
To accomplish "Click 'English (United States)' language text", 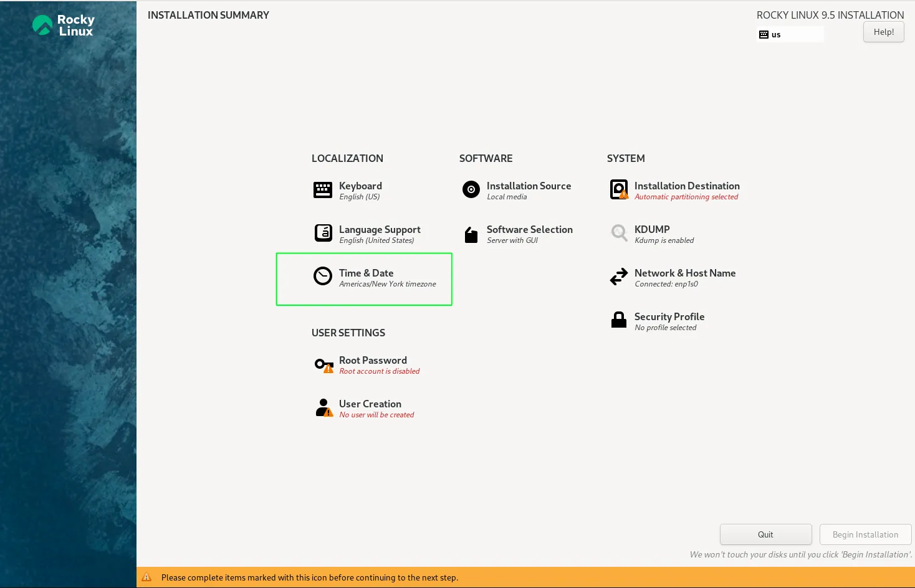I will click(376, 240).
